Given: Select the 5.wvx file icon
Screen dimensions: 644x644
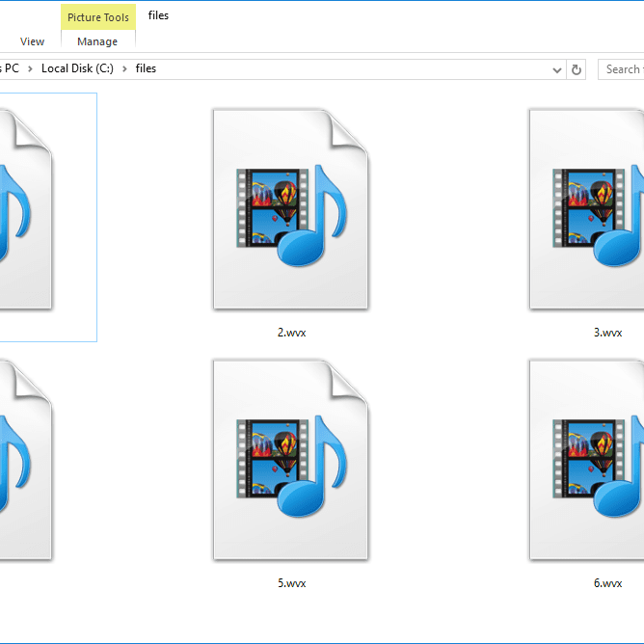Looking at the screenshot, I should click(291, 460).
